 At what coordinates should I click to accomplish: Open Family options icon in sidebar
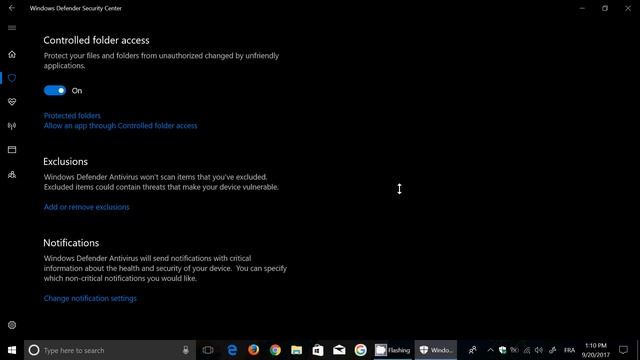[12, 175]
